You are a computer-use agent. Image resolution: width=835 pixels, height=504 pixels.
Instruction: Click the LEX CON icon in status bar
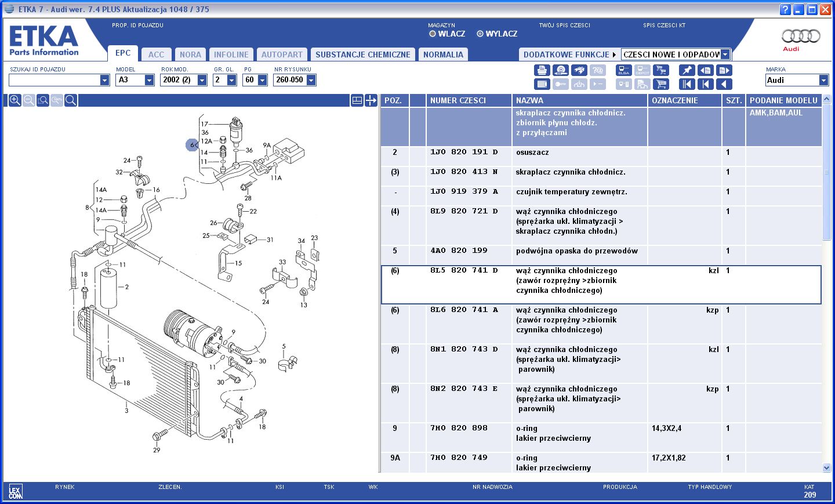click(15, 492)
